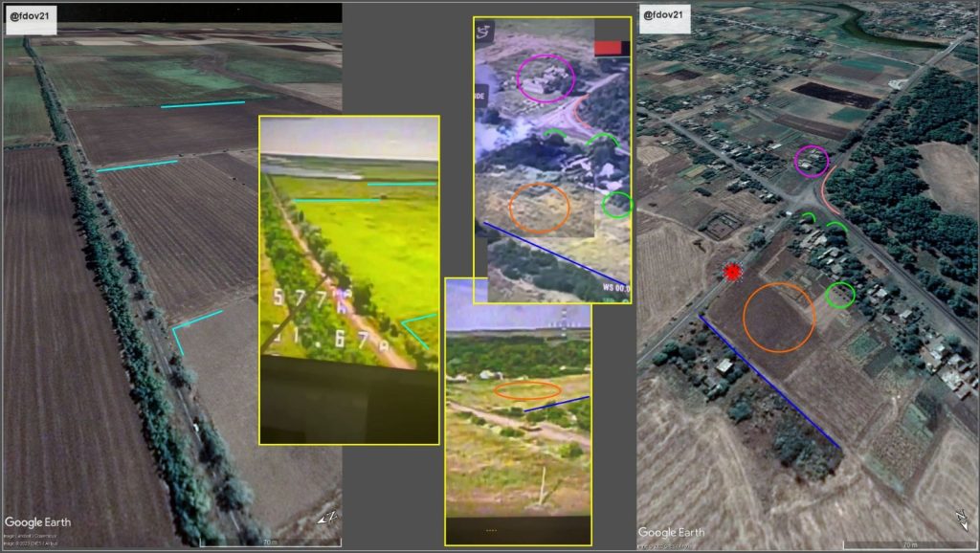The height and width of the screenshot is (553, 980).
Task: Click the north compass icon on the right map
Action: (x=961, y=518)
